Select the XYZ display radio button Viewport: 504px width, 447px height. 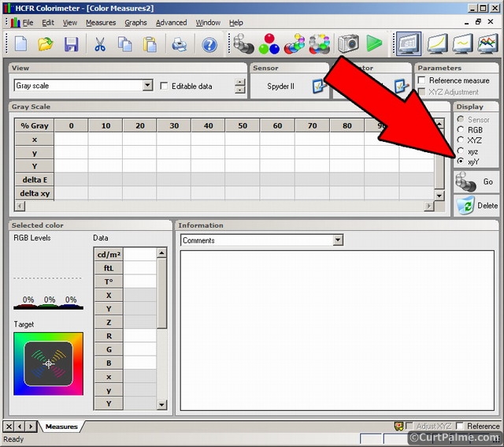(461, 140)
